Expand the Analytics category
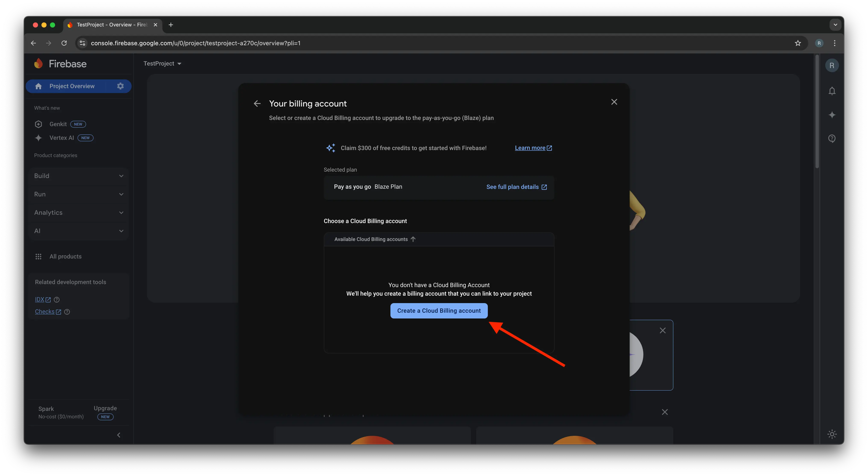This screenshot has width=868, height=476. (79, 212)
